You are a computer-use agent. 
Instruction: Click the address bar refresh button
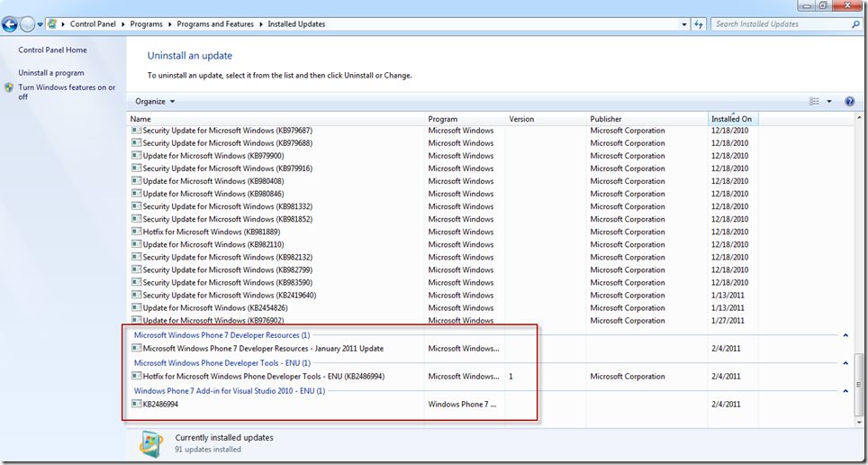[699, 24]
